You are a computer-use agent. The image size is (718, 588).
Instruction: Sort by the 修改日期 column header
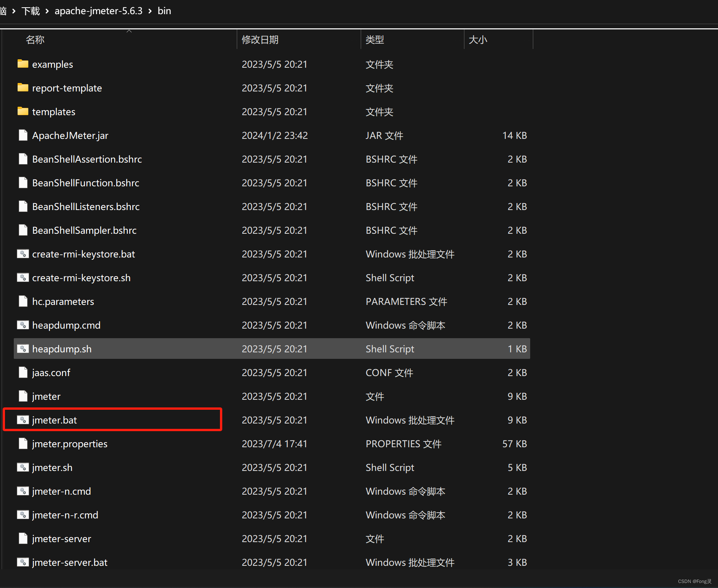[x=260, y=39]
